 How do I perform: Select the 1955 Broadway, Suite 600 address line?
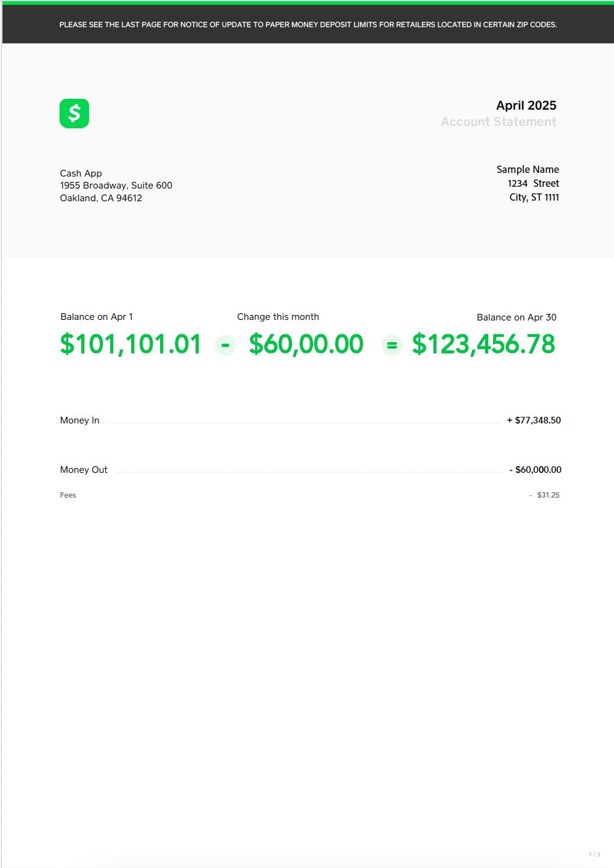pos(116,186)
